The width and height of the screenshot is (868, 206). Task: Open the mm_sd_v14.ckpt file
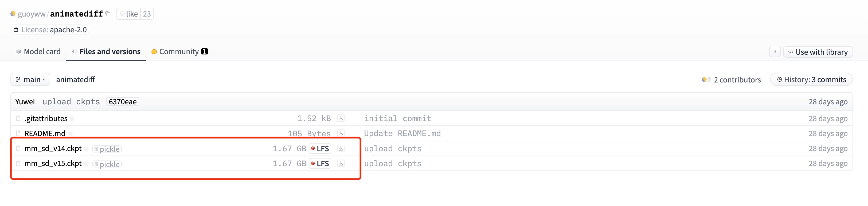tap(53, 148)
